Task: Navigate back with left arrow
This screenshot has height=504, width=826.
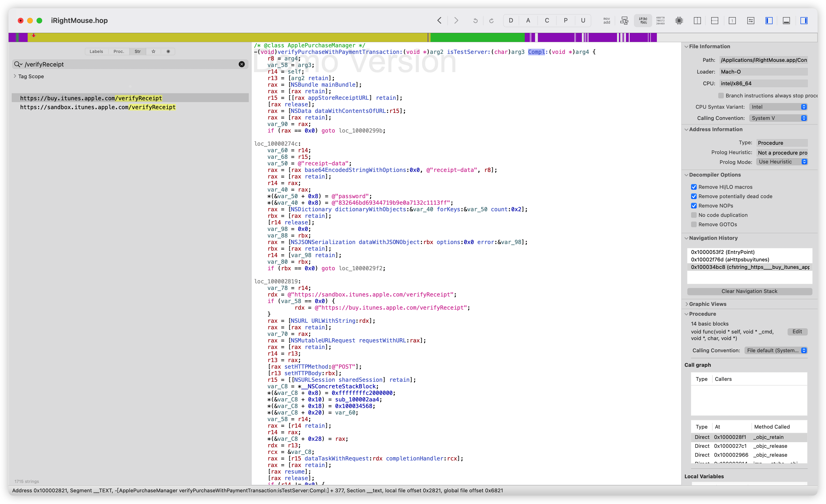Action: coord(439,21)
